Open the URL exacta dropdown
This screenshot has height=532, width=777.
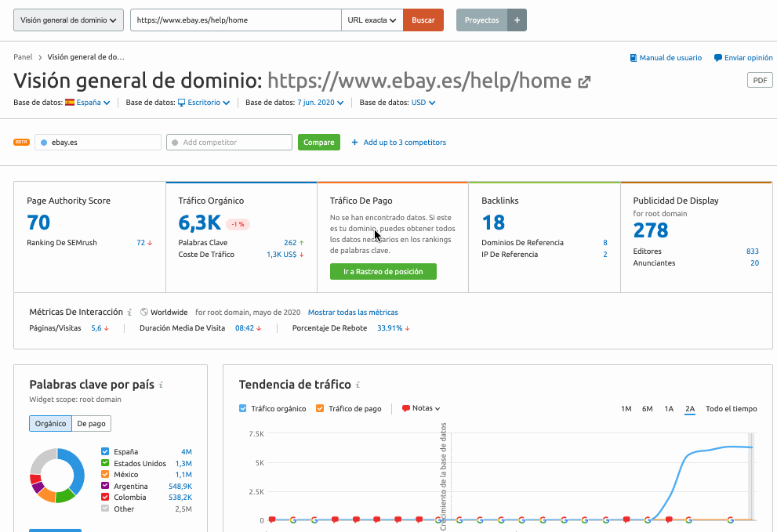(x=372, y=20)
